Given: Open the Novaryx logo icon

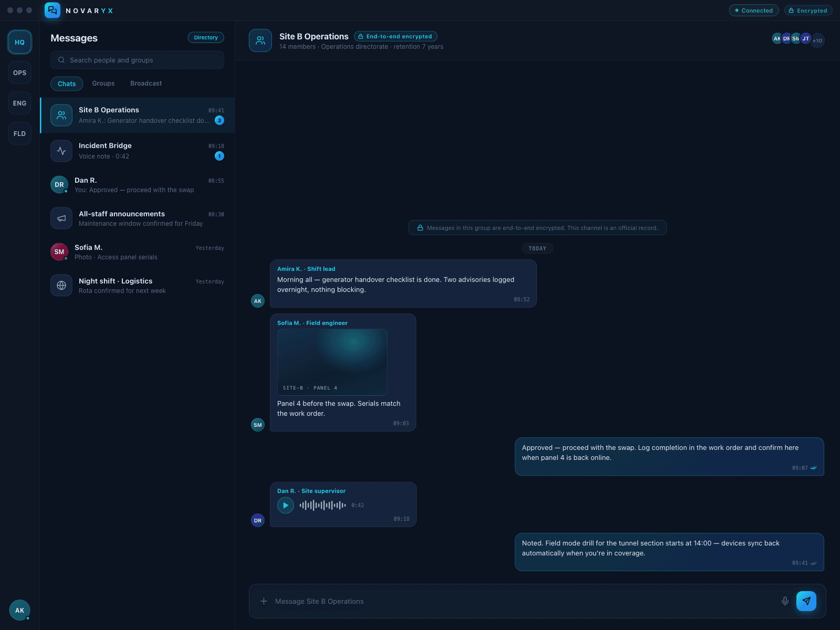Looking at the screenshot, I should click(52, 10).
